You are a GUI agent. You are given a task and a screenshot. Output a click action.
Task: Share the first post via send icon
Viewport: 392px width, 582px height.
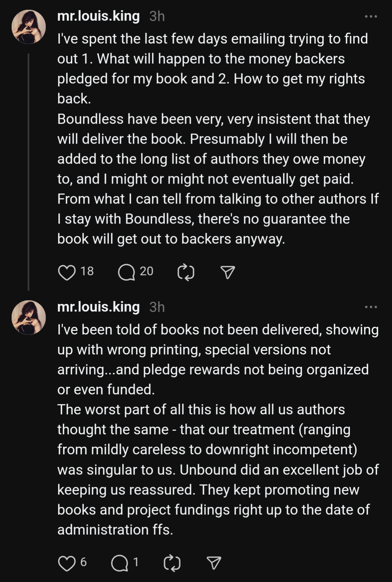tap(228, 272)
